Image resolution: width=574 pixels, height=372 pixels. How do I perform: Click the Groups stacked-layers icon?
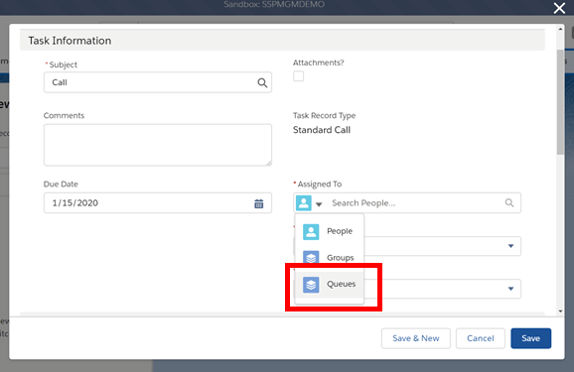coord(311,257)
